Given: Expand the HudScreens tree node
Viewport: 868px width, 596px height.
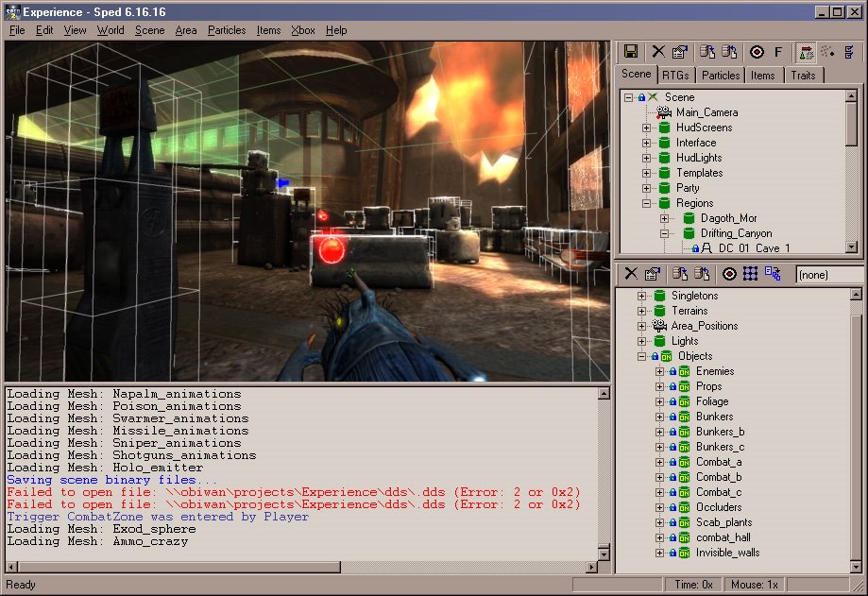Looking at the screenshot, I should coord(646,128).
